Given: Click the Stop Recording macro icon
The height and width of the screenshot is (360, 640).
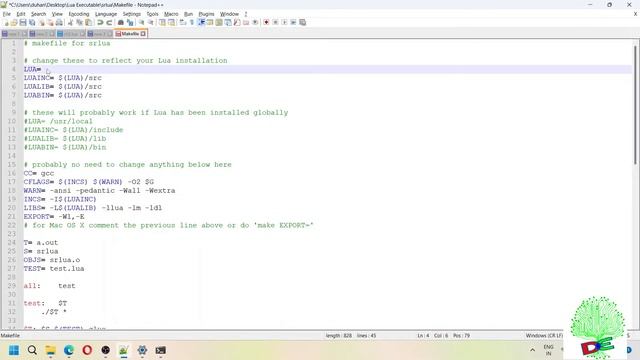Looking at the screenshot, I should click(276, 22).
